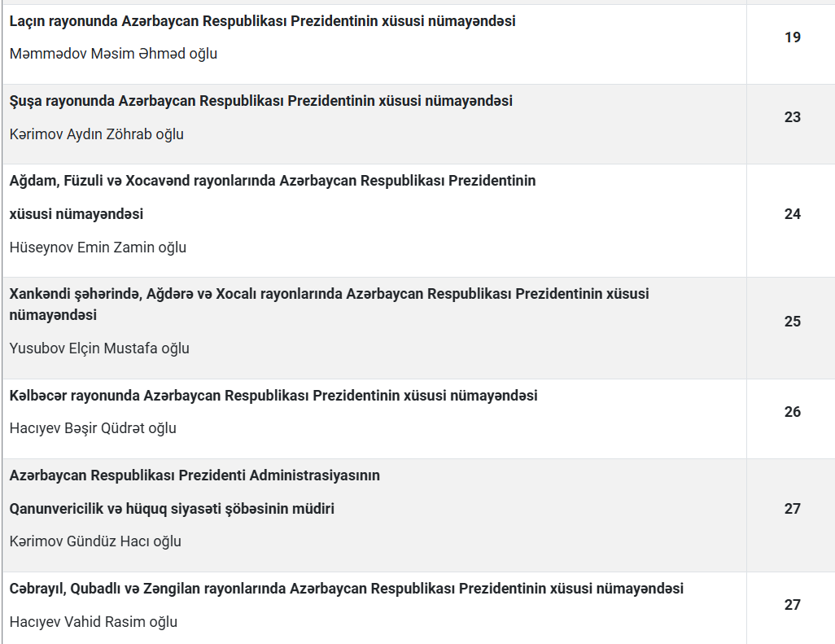This screenshot has width=835, height=644.
Task: Select the name Hacıyev Bəşir Qüdrət oğlu
Action: coord(93,428)
